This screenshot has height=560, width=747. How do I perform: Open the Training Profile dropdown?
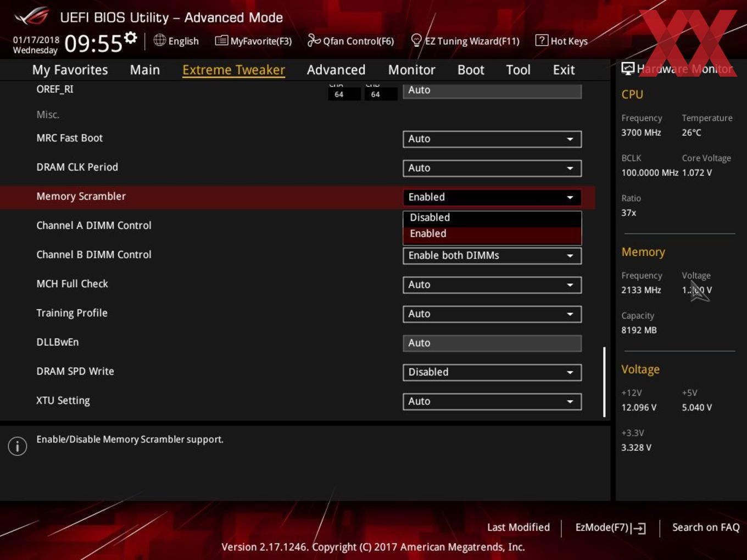click(492, 313)
